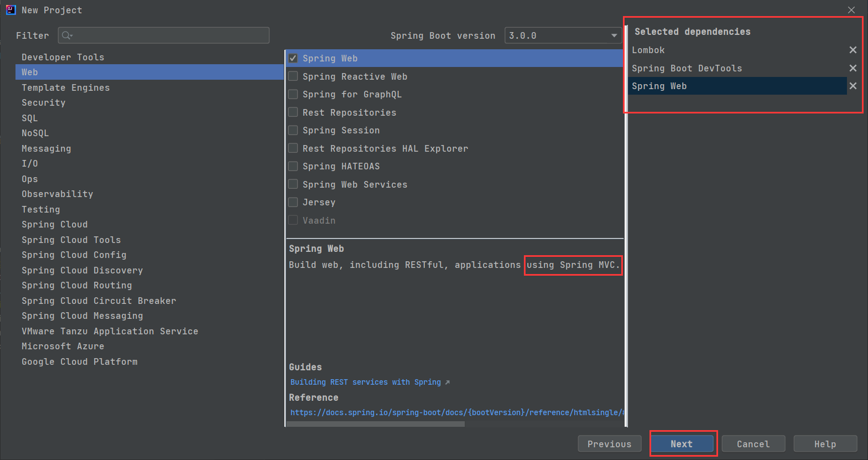Viewport: 868px width, 460px height.
Task: Tick the Rest Repositories checkbox
Action: pyautogui.click(x=293, y=112)
